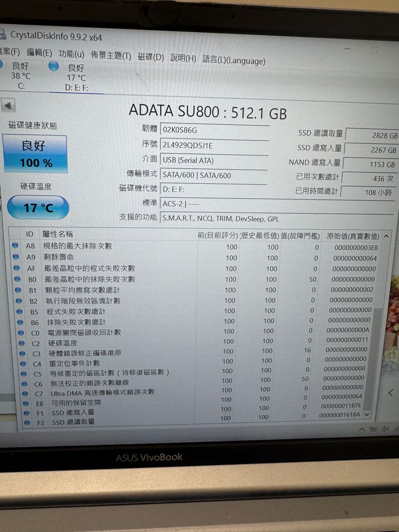Click the blue status dot for A8 row

16,245
